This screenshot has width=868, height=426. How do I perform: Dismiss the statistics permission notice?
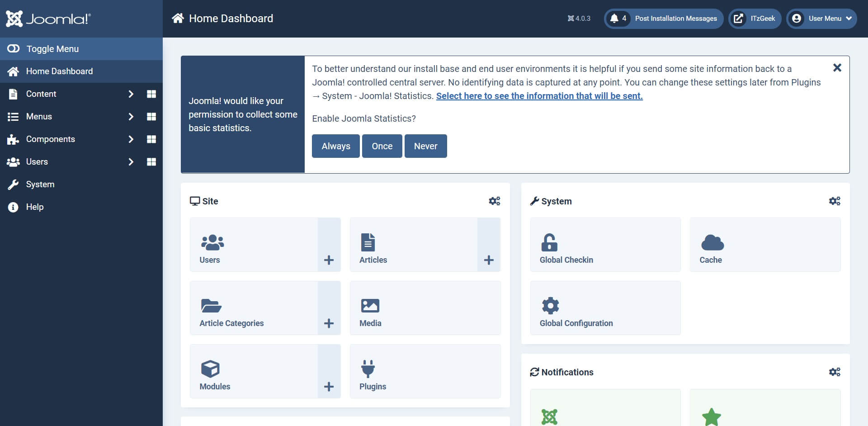click(x=837, y=68)
